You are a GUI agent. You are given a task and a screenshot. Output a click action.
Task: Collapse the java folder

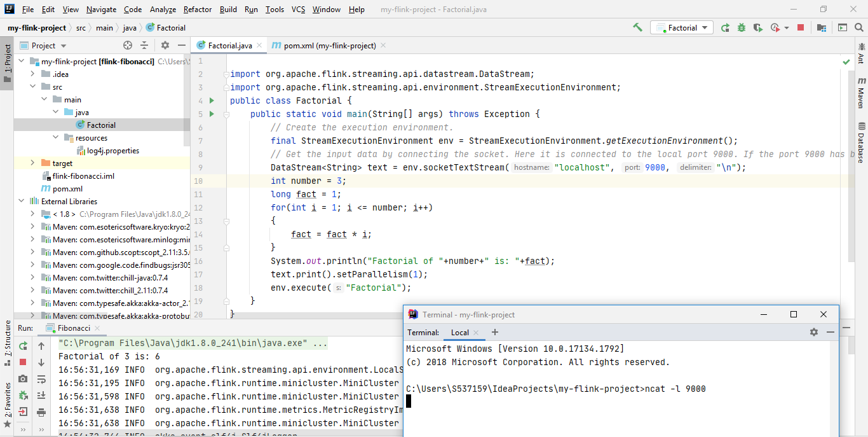pos(56,112)
